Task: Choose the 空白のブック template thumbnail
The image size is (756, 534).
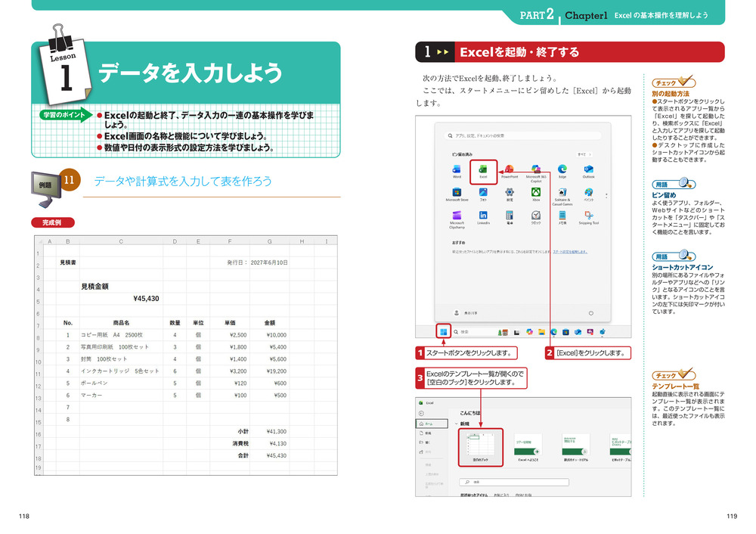Action: [x=482, y=447]
